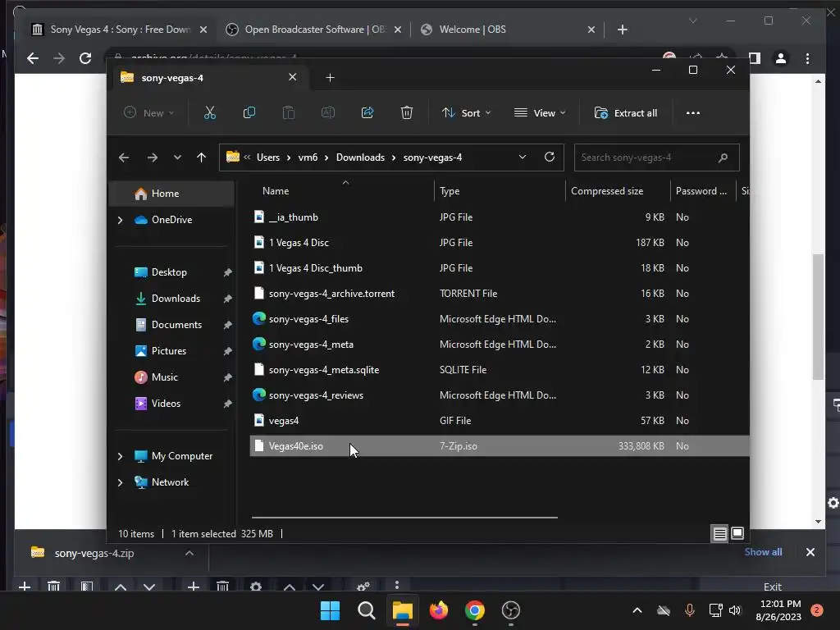The image size is (840, 630).
Task: Open the Sort dropdown
Action: coord(466,113)
